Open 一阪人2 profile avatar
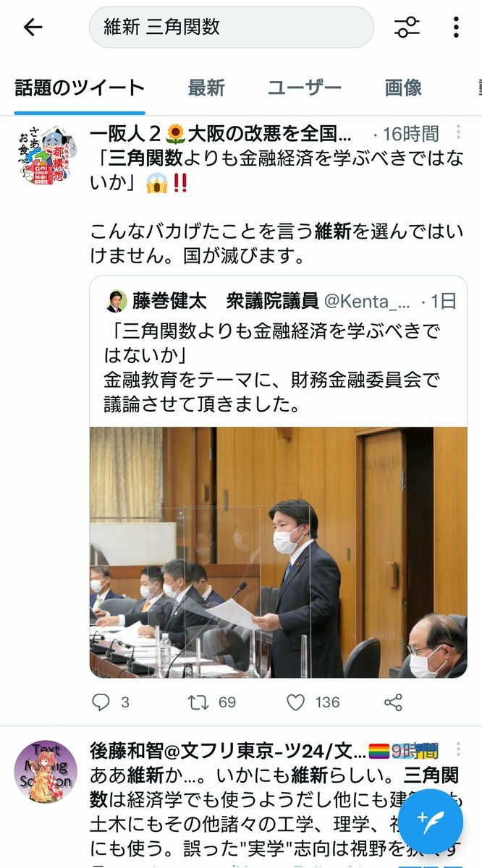482x868 pixels. pos(46,157)
